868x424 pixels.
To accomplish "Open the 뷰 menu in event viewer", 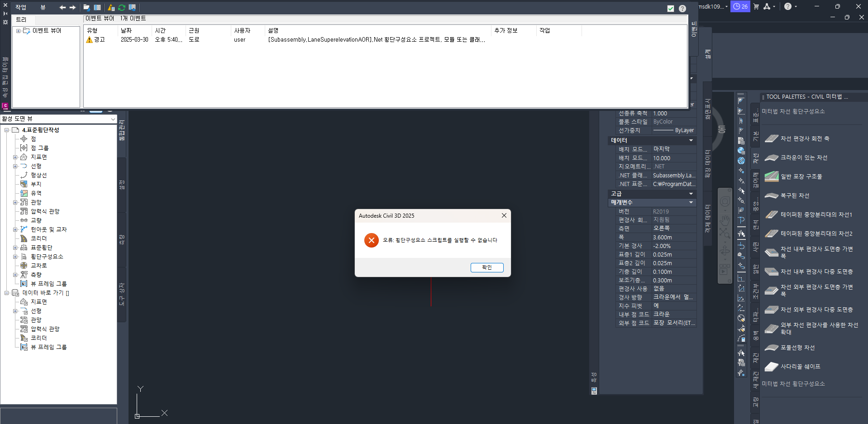I will 43,7.
